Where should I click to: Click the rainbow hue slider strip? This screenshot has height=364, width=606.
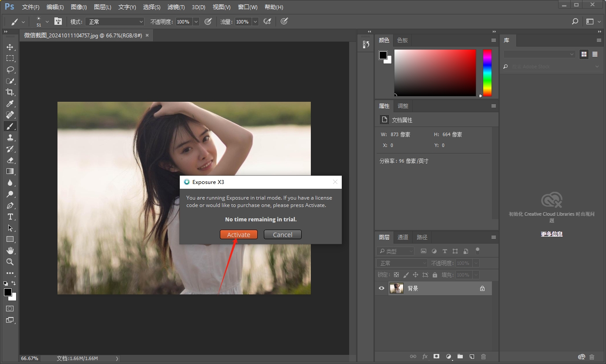pyautogui.click(x=487, y=73)
